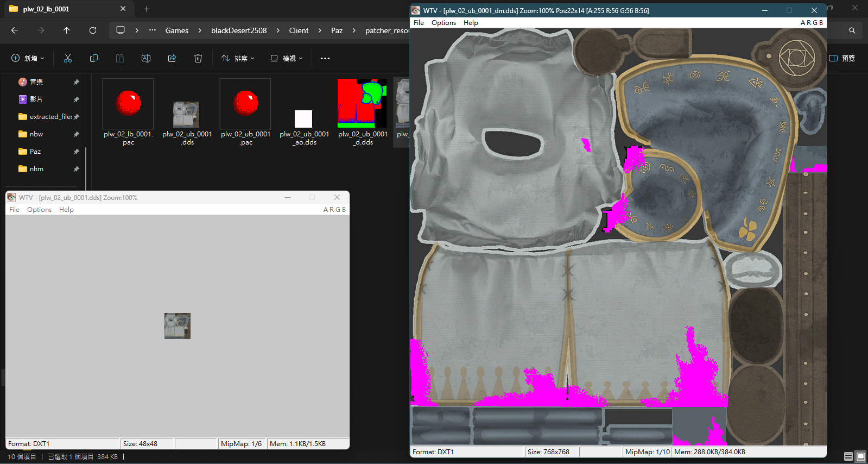The height and width of the screenshot is (464, 868).
Task: Click blackDesert2508 in the address breadcrumb
Action: coord(239,30)
